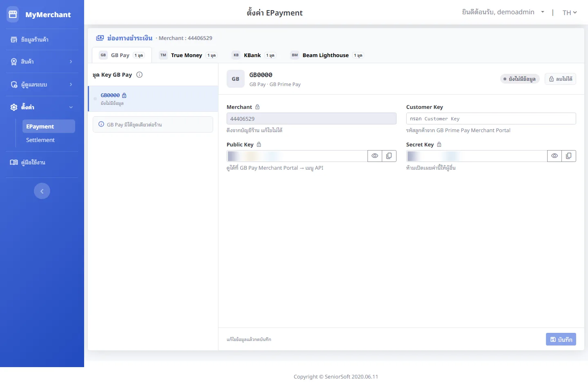The width and height of the screenshot is (588, 392).
Task: Open the ข้อมูลร้านค้า sidebar item
Action: 42,40
